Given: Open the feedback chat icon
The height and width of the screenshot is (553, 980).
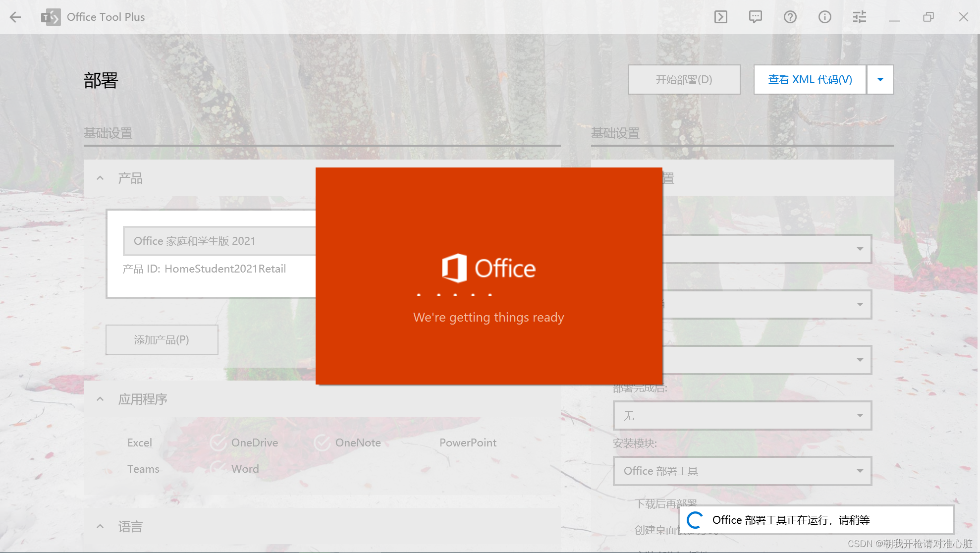Looking at the screenshot, I should (x=755, y=17).
